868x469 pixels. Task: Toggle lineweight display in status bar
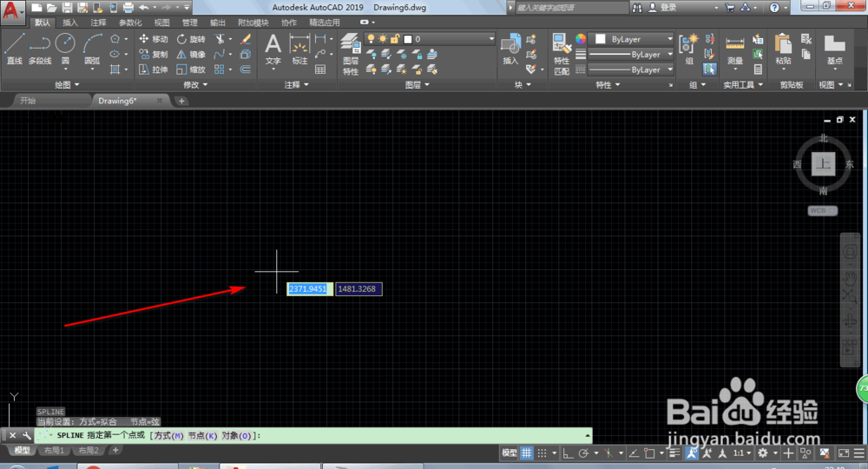click(674, 453)
